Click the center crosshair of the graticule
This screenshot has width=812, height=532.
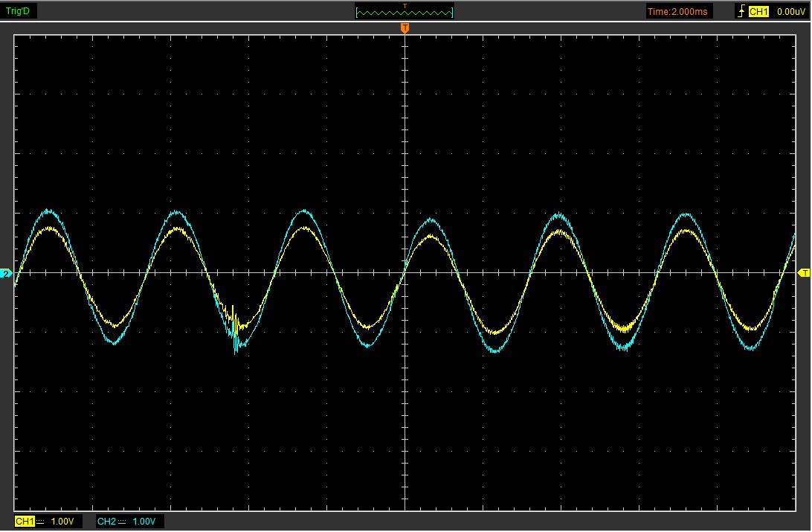point(405,273)
